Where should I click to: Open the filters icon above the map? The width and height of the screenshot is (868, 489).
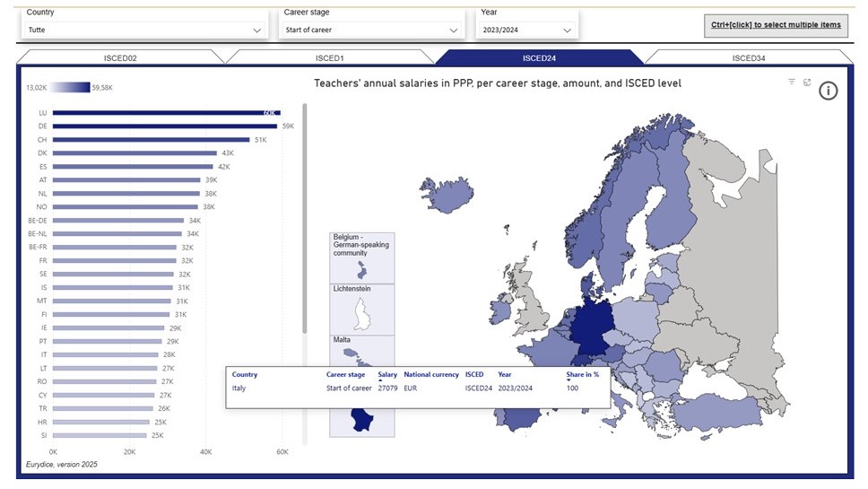coord(792,83)
